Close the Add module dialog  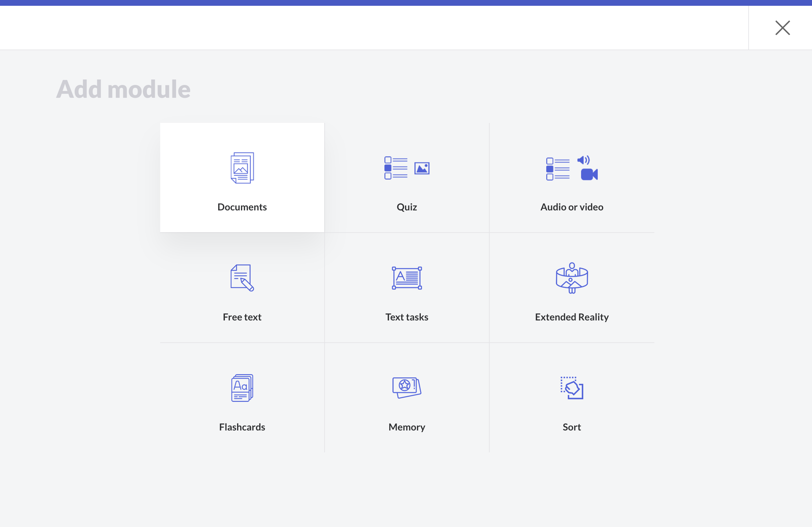tap(782, 28)
